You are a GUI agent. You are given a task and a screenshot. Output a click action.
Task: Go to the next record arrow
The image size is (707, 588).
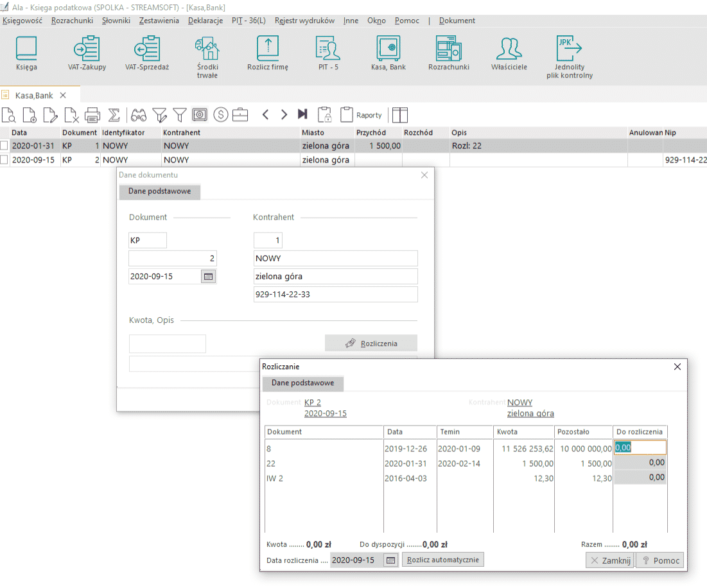point(284,115)
